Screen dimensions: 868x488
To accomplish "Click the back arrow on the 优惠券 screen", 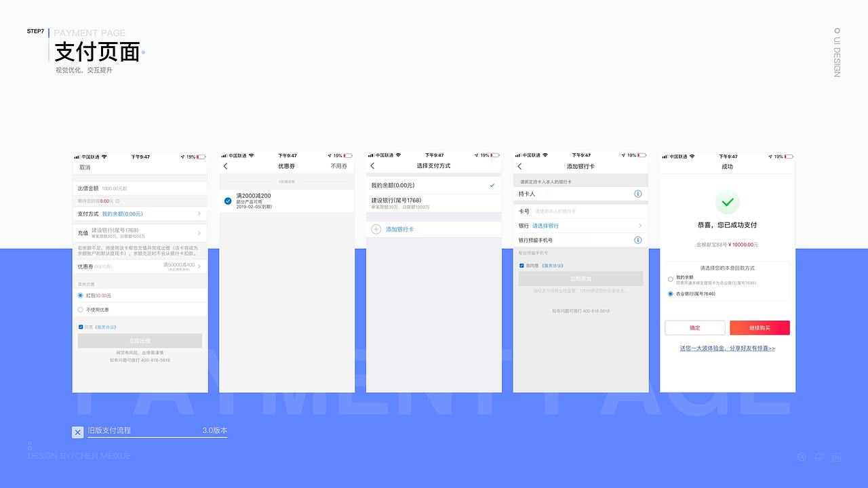I will [x=224, y=165].
